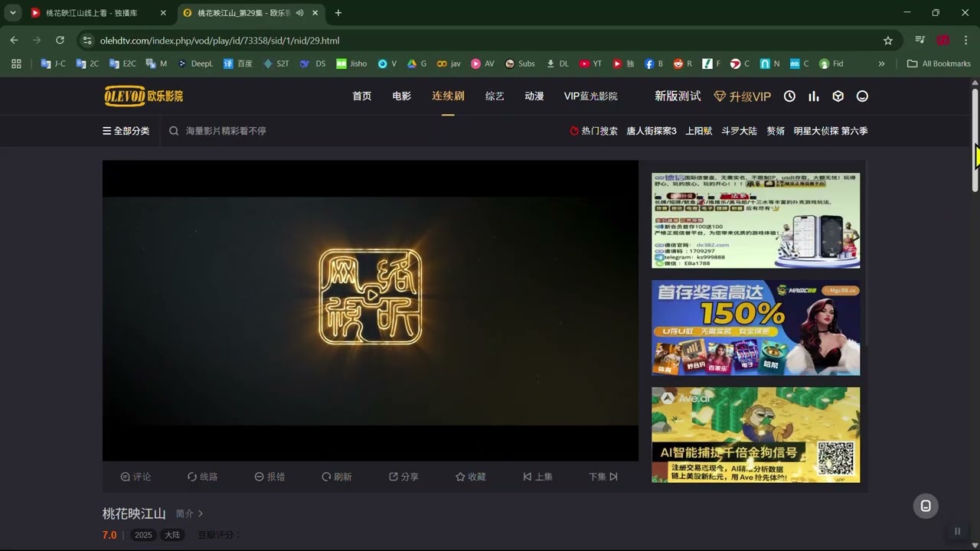
Task: Go to 首页 home menu
Action: (361, 96)
